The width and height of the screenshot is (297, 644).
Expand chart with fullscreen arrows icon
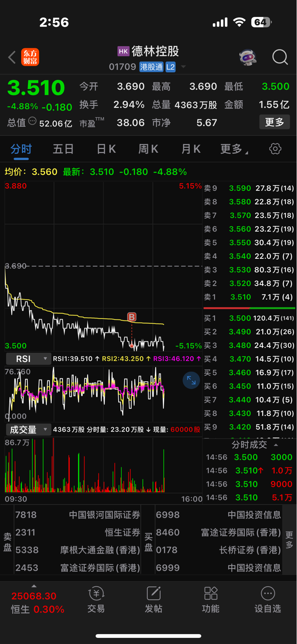click(x=191, y=380)
